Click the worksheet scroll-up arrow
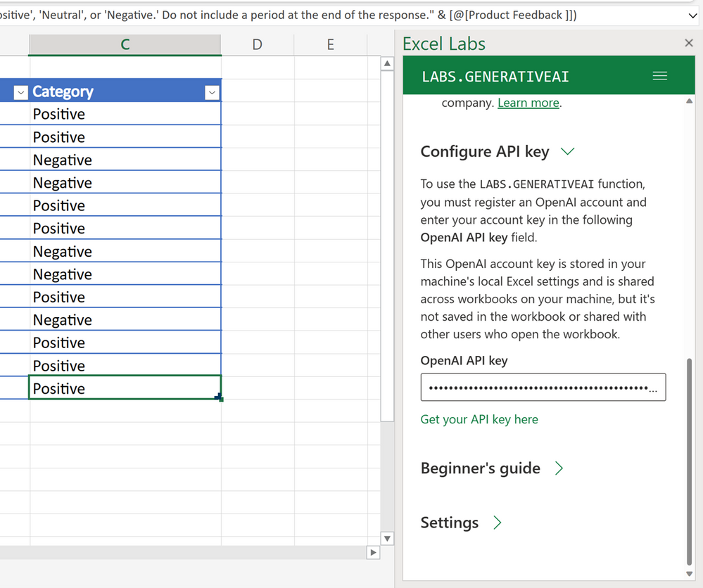Viewport: 703px width, 588px height. (x=387, y=63)
